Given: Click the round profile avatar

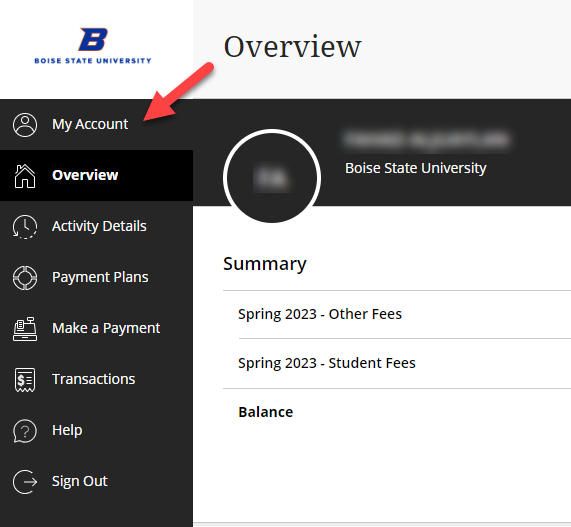Looking at the screenshot, I should (272, 177).
